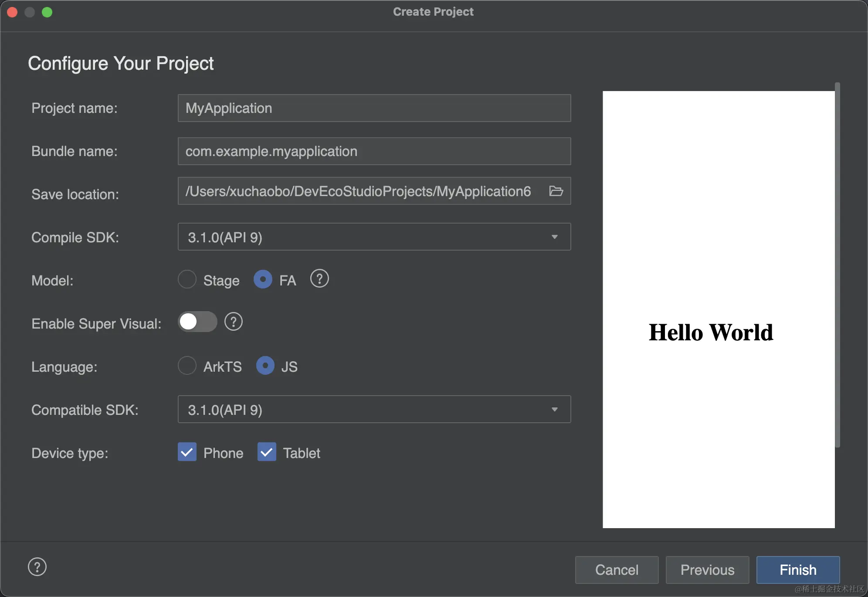Uncheck the Tablet device type checkbox
Viewport: 868px width, 597px height.
click(x=267, y=452)
